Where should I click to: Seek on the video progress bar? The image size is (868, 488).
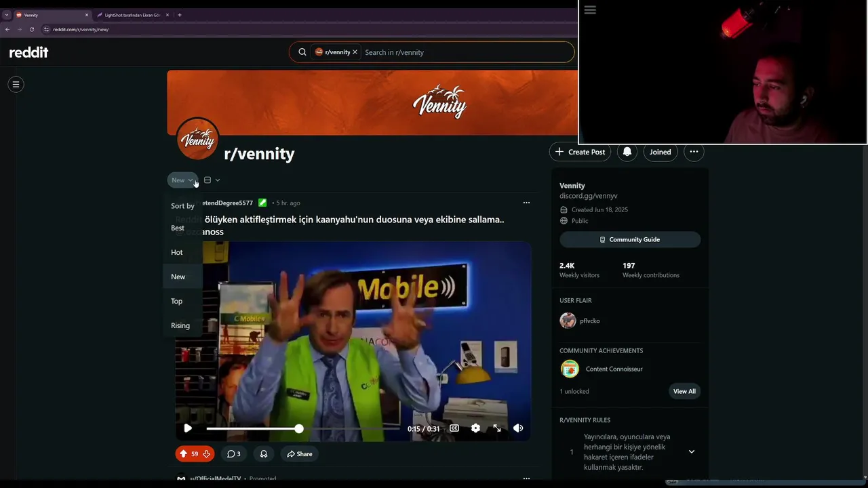click(x=302, y=428)
